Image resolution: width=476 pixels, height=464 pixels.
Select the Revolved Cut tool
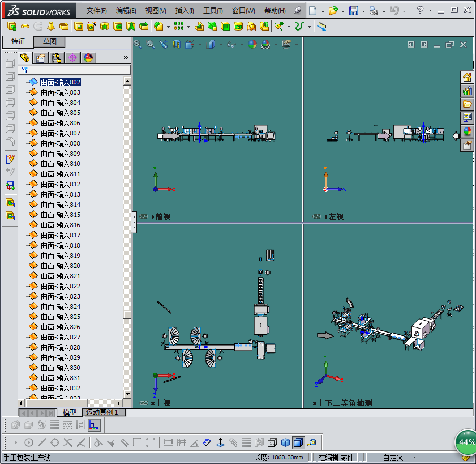[x=105, y=27]
